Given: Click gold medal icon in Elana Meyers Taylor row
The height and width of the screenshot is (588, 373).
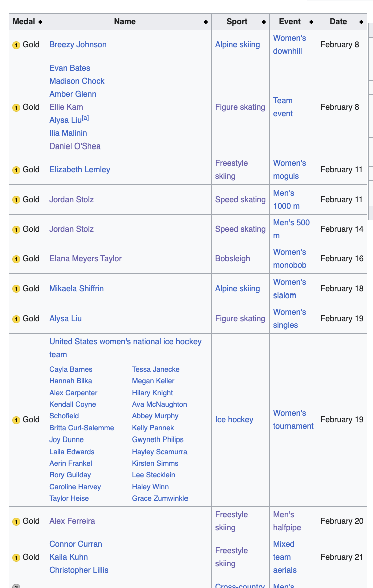Looking at the screenshot, I should tap(16, 259).
